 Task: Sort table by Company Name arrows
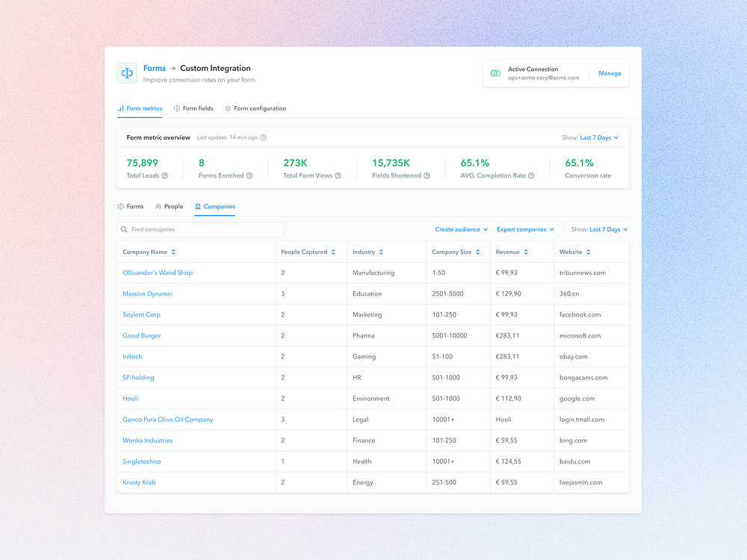point(173,252)
